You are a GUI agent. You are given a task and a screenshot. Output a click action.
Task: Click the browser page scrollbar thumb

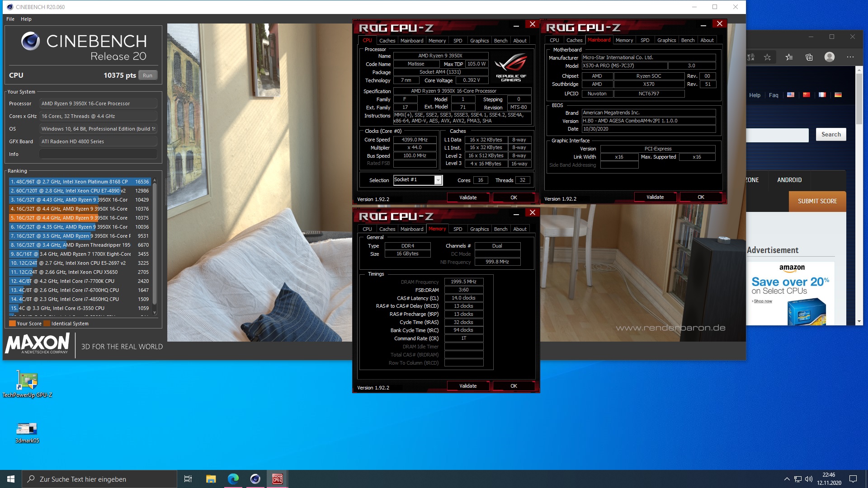[859, 99]
